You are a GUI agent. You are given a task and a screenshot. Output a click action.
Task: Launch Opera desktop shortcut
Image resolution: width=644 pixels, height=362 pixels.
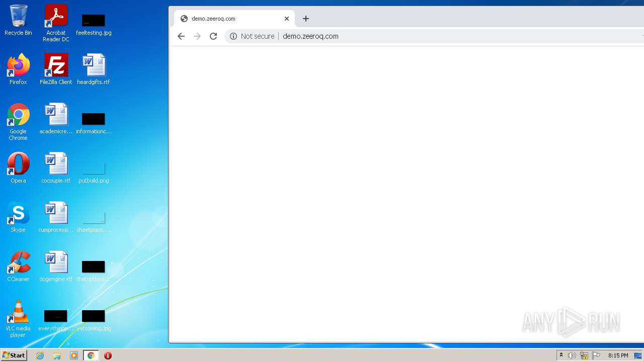coord(18,168)
